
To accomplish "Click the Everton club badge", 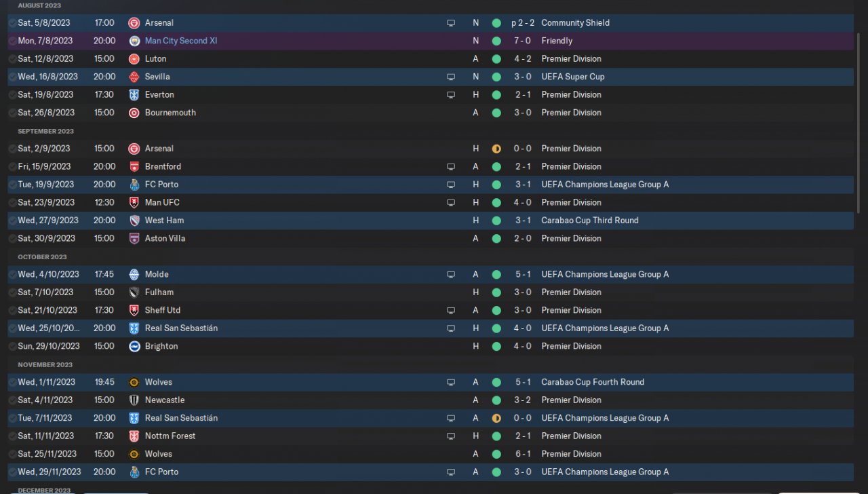I will tap(134, 95).
